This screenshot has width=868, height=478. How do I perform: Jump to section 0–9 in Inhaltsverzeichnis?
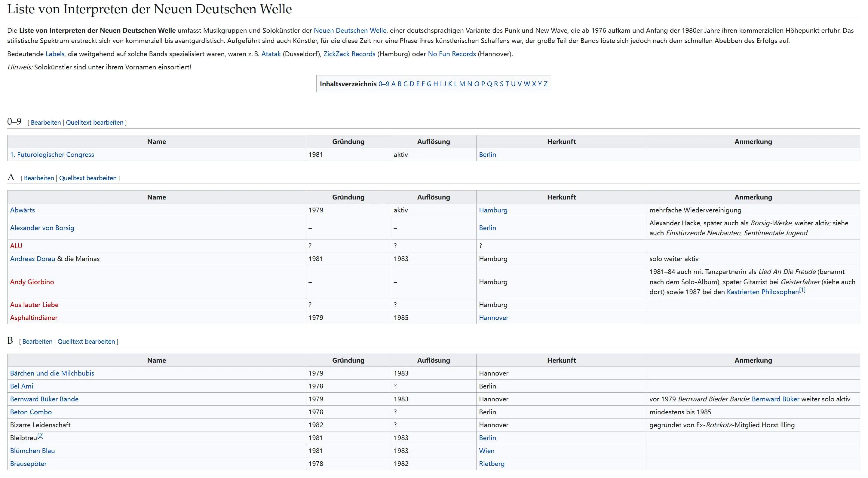pyautogui.click(x=383, y=84)
